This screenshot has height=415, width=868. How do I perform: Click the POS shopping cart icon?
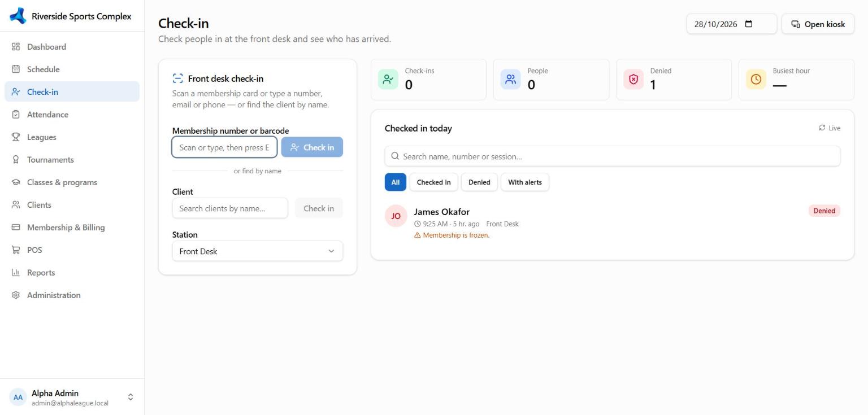[x=16, y=250]
